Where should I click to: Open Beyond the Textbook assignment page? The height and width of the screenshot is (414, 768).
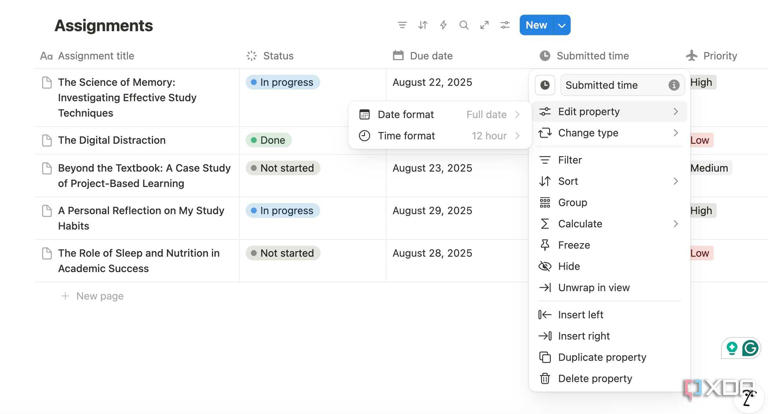pyautogui.click(x=144, y=175)
